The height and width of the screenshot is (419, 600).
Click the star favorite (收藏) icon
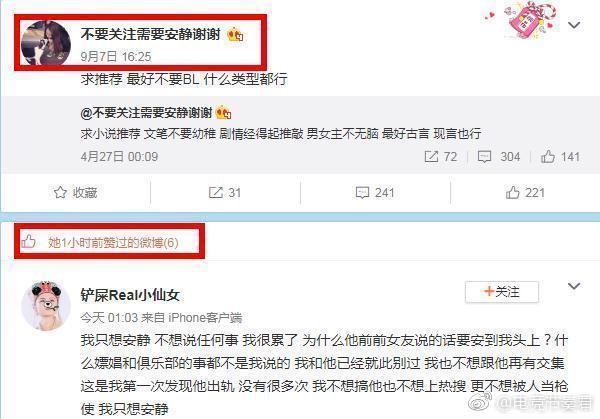click(60, 192)
